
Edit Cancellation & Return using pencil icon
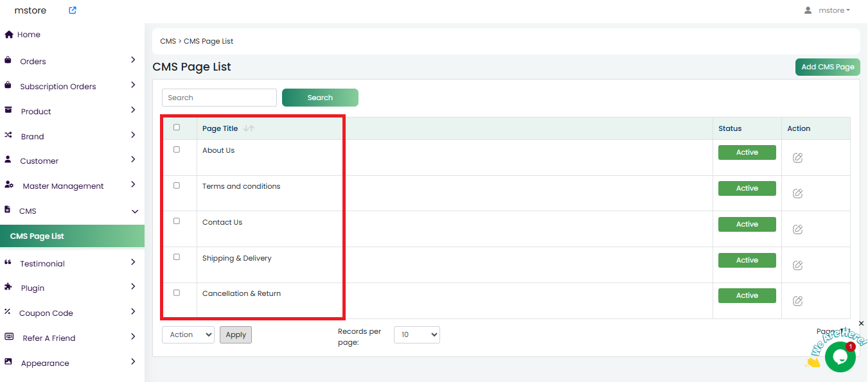[x=797, y=300]
